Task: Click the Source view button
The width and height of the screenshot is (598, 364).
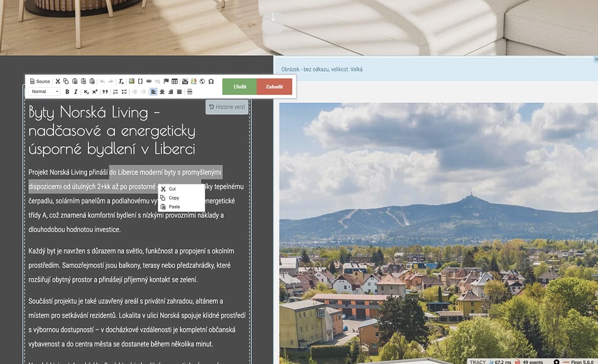Action: pos(40,82)
